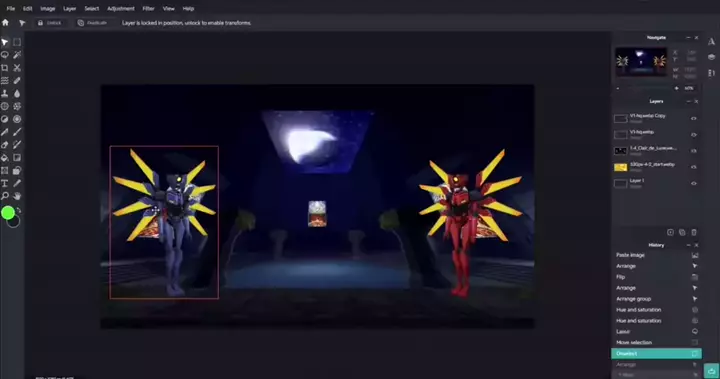Open the Adjustment menu
The width and height of the screenshot is (720, 379).
click(121, 8)
